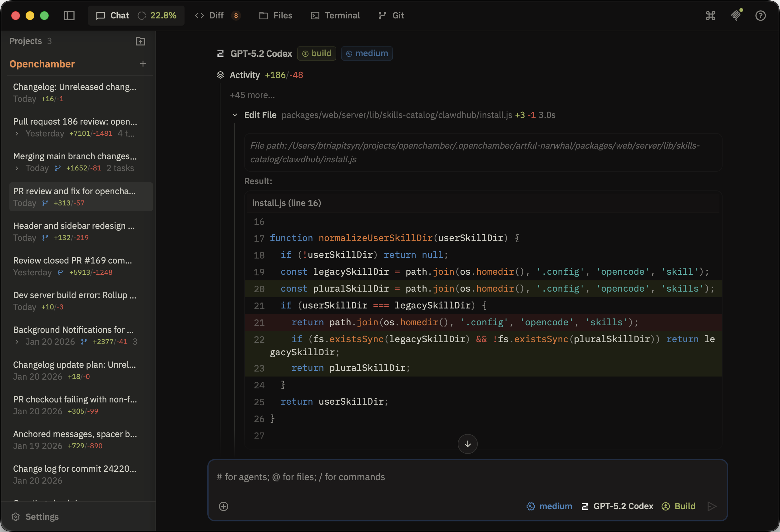The width and height of the screenshot is (780, 532).
Task: Open the Files tab
Action: [276, 15]
